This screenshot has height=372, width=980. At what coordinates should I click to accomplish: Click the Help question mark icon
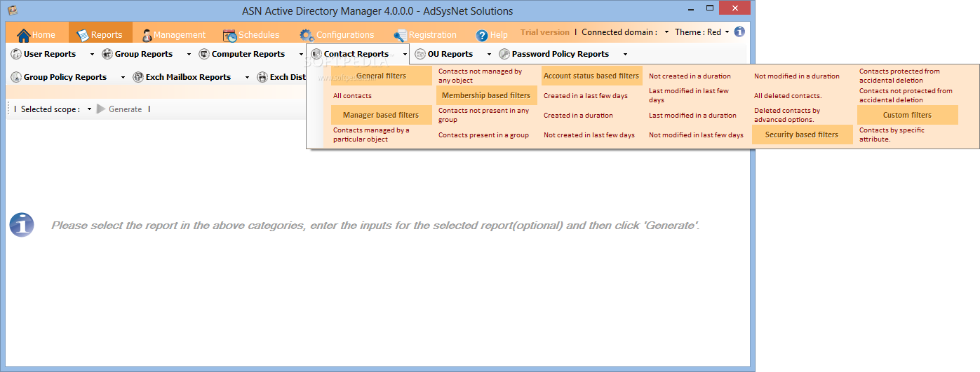pos(482,35)
